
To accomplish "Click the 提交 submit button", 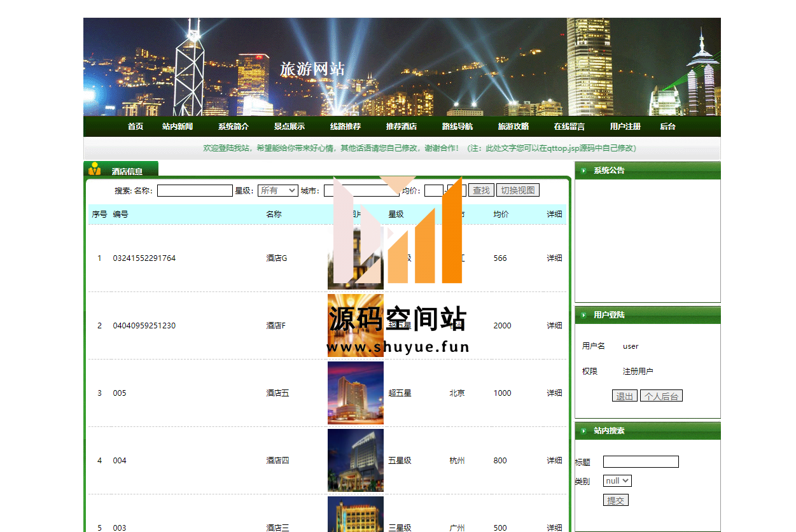I will (616, 500).
